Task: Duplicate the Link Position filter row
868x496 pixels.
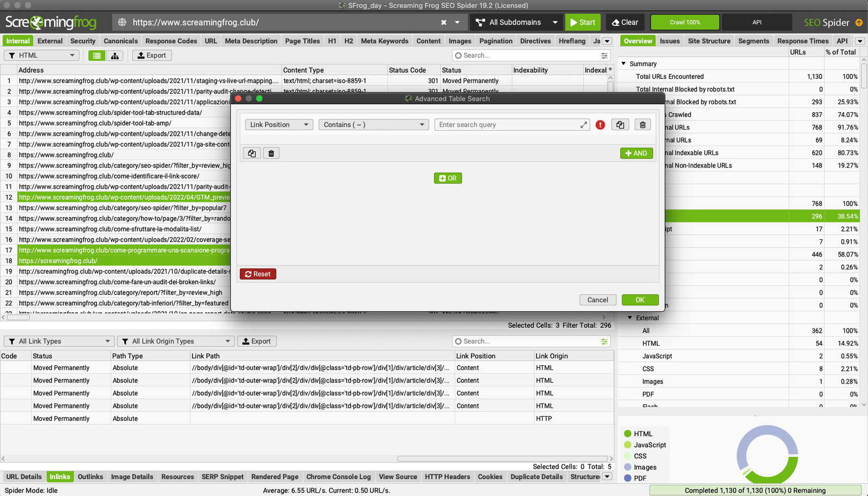Action: [x=620, y=125]
